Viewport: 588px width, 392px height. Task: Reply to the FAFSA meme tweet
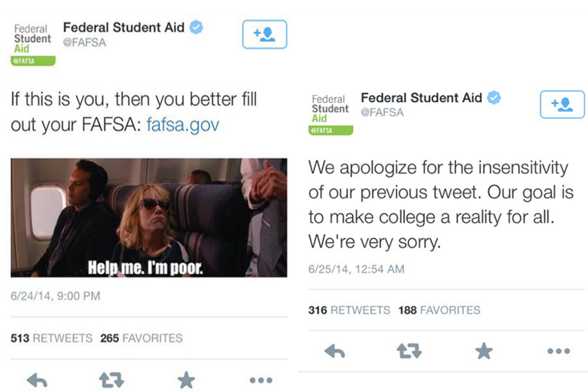point(37,380)
